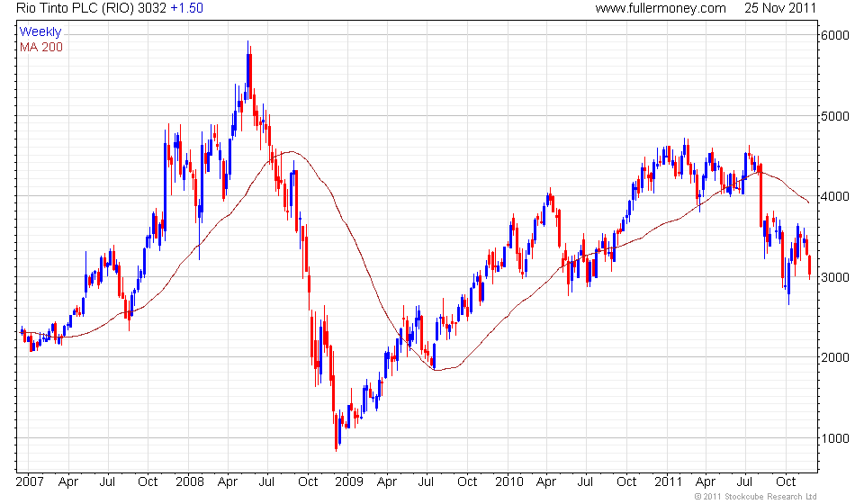Click the +1.50 price change value

point(186,8)
